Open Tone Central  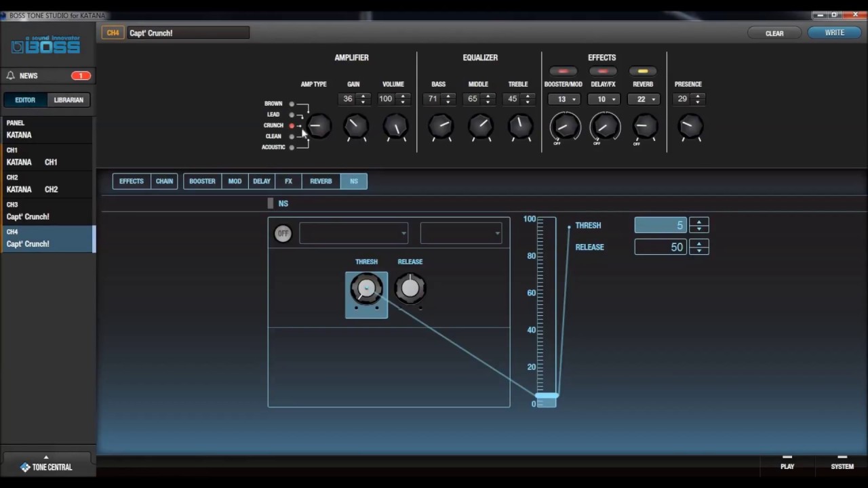46,467
